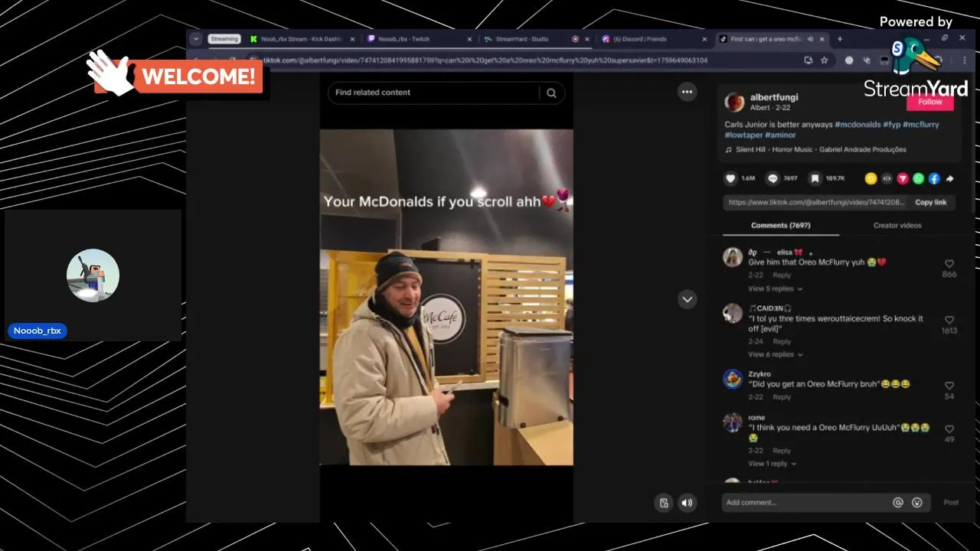This screenshot has height=551, width=980.
Task: Open Chrome tab search dropdown arrow
Action: point(196,39)
